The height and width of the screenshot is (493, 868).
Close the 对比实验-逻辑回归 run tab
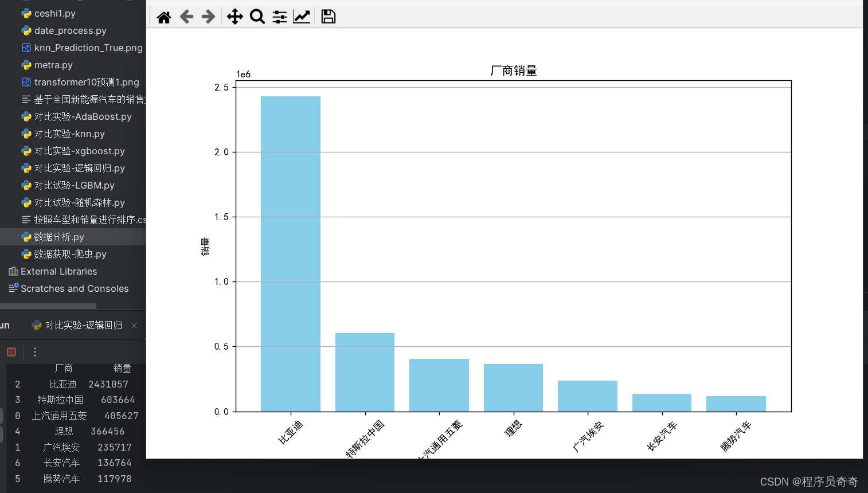click(134, 326)
